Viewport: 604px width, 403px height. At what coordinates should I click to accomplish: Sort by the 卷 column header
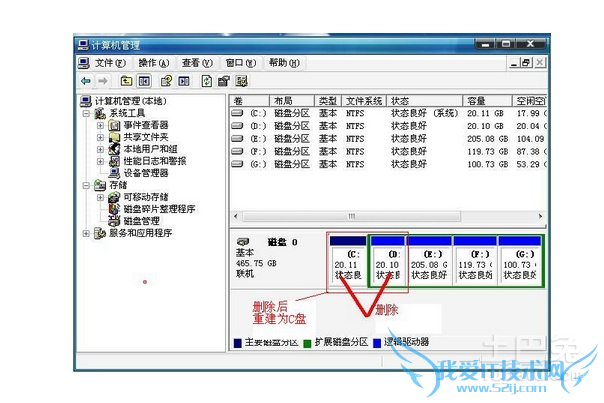[250, 101]
